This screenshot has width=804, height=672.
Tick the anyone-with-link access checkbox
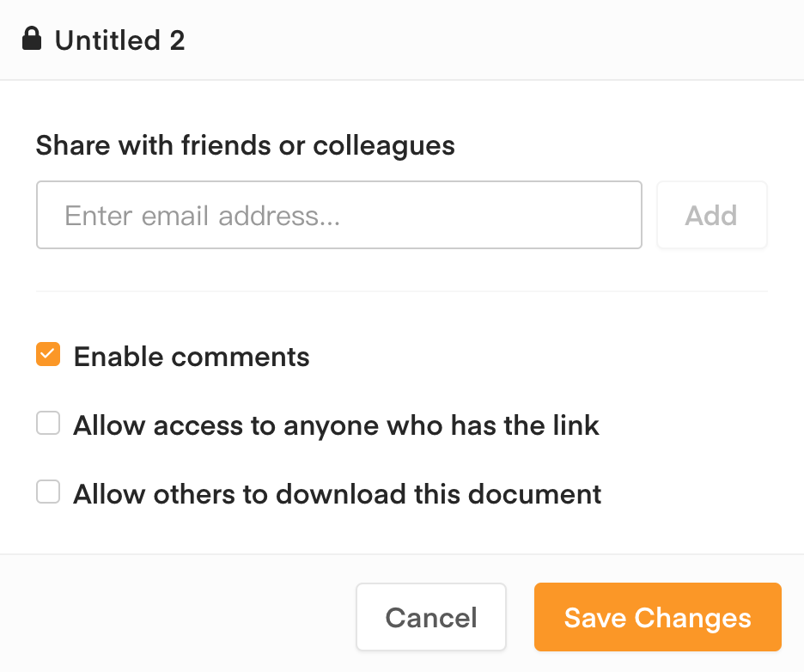(48, 424)
